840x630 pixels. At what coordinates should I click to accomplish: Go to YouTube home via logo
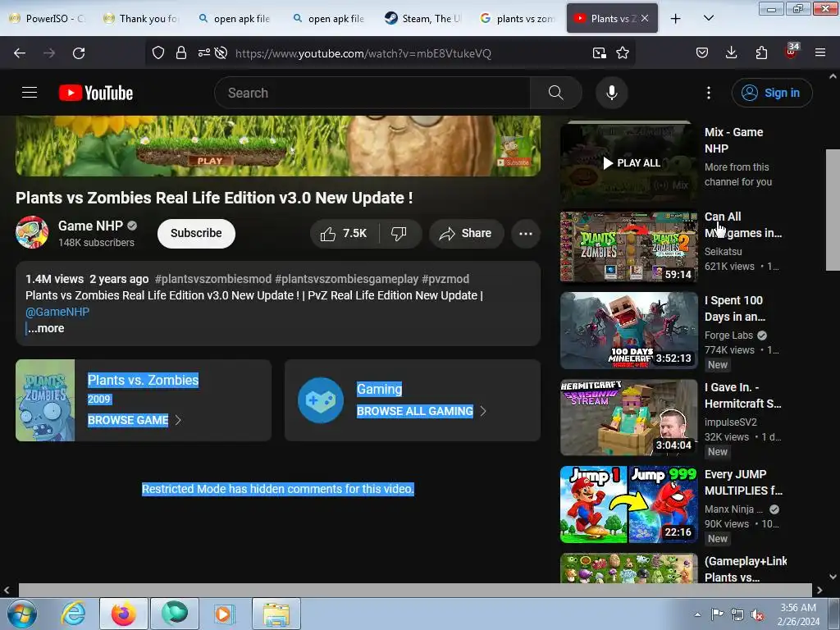tap(96, 93)
